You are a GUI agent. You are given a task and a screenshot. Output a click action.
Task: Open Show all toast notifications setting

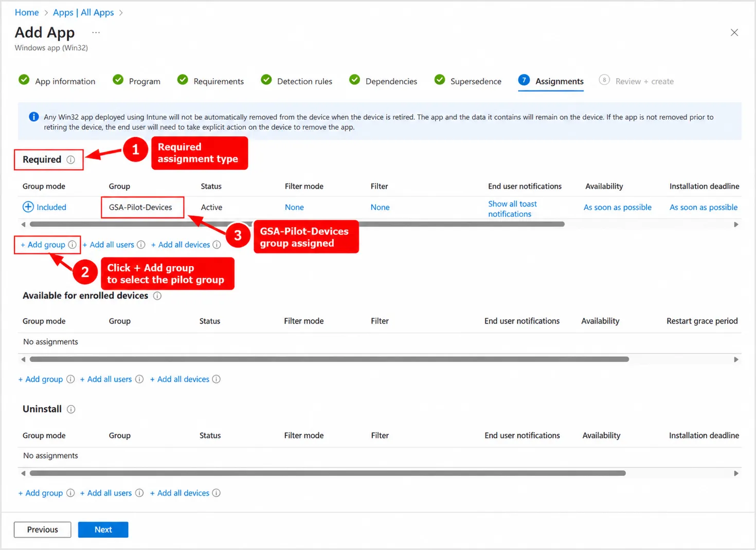coord(512,209)
